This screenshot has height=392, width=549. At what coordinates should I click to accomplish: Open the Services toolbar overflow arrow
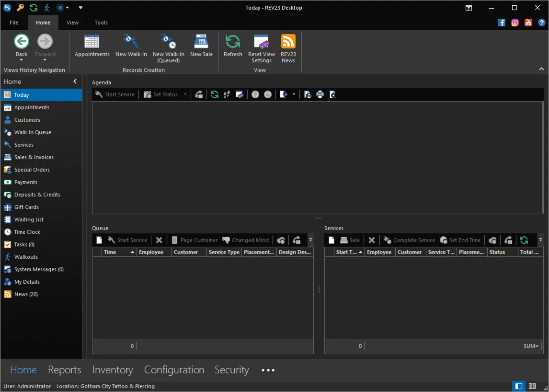(540, 240)
